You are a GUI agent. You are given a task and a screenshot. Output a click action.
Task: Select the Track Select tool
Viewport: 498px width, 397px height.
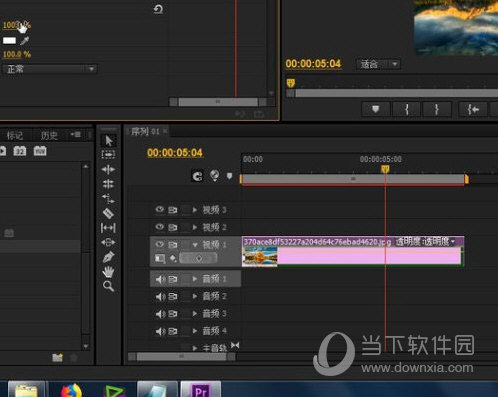pos(108,154)
